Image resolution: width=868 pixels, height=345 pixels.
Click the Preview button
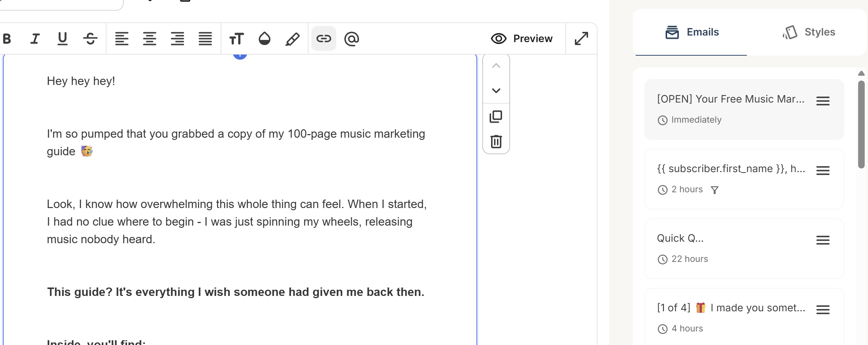[x=522, y=38]
